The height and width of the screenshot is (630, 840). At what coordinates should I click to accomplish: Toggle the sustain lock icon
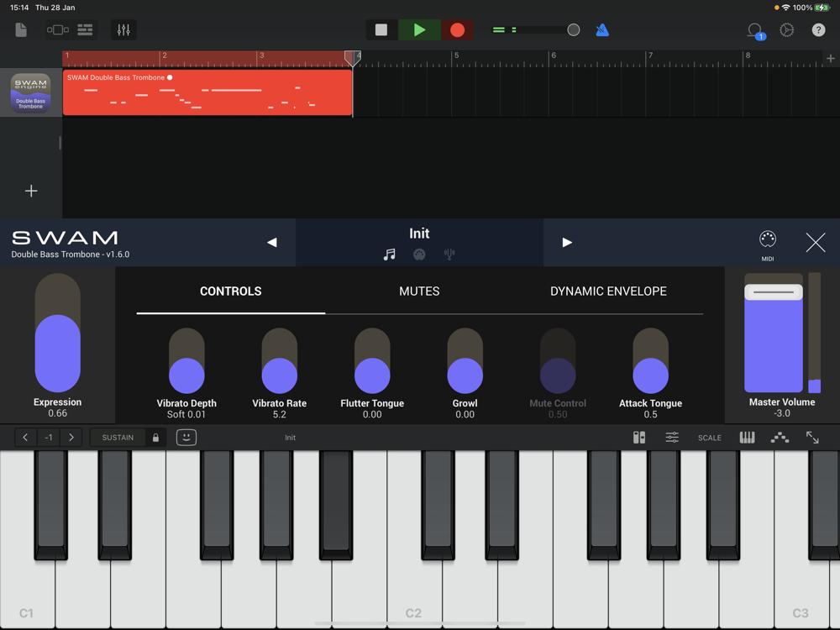155,438
